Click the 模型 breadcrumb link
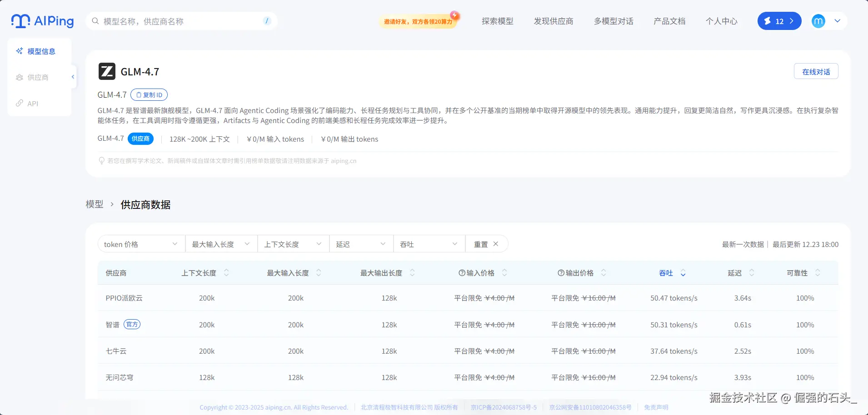868x415 pixels. [95, 204]
